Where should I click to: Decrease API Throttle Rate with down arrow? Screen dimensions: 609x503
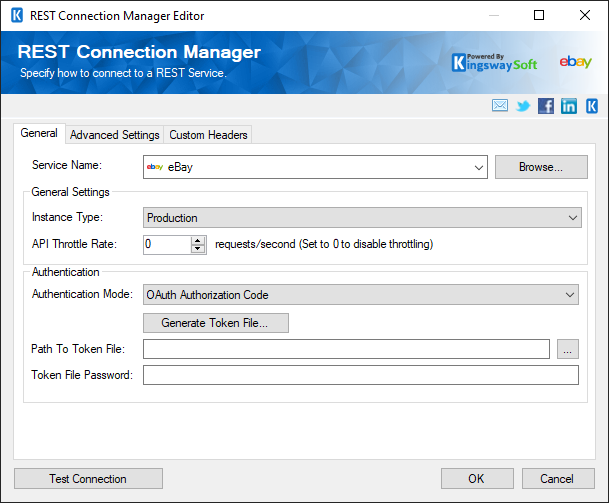click(198, 249)
